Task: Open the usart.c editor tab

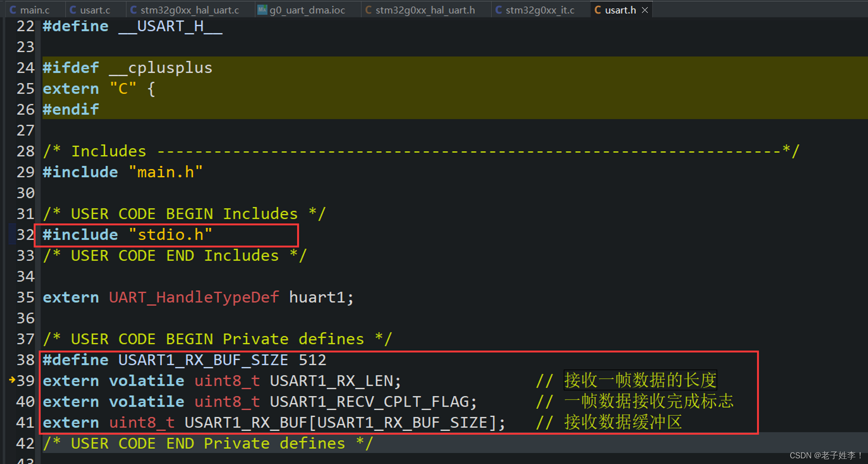Action: tap(90, 10)
